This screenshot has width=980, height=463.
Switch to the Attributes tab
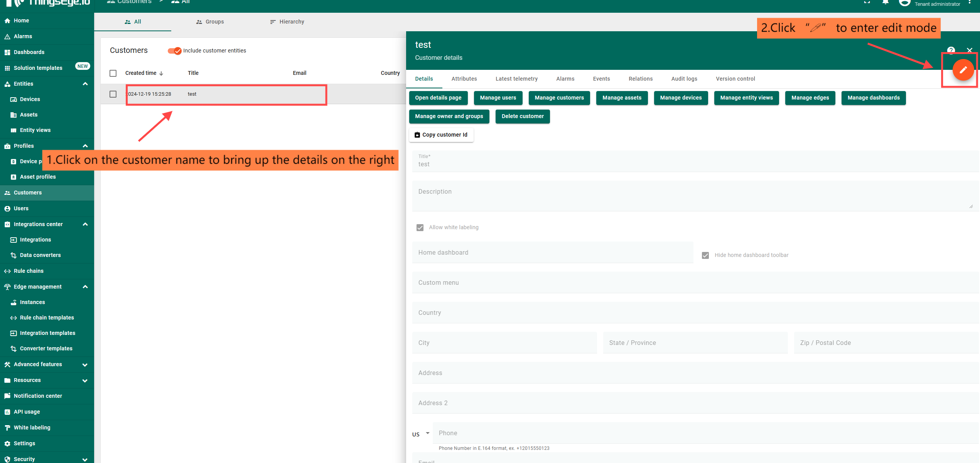[x=464, y=79]
